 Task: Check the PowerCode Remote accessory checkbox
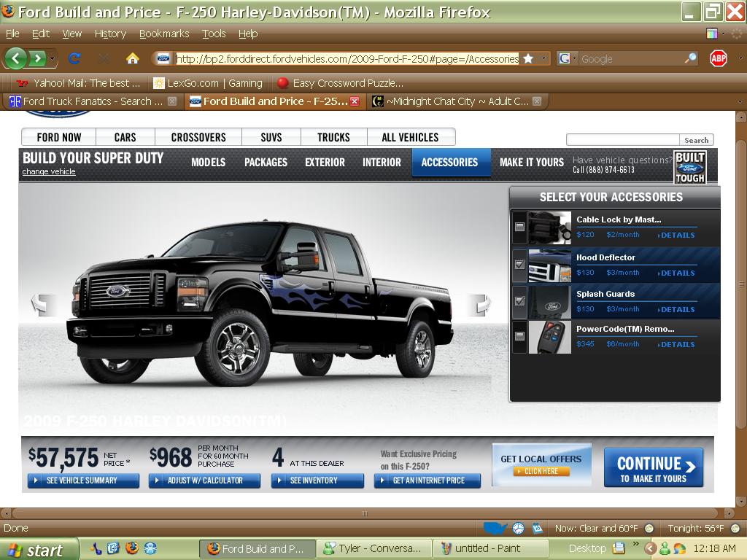(x=519, y=336)
